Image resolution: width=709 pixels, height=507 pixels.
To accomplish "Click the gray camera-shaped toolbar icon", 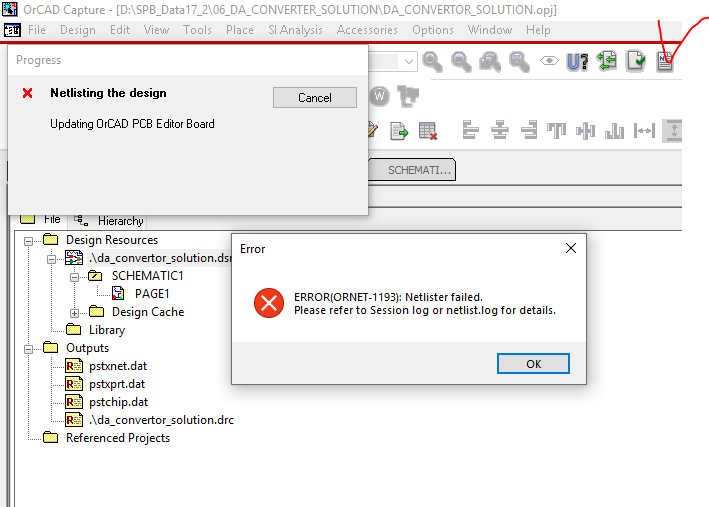I will [408, 96].
